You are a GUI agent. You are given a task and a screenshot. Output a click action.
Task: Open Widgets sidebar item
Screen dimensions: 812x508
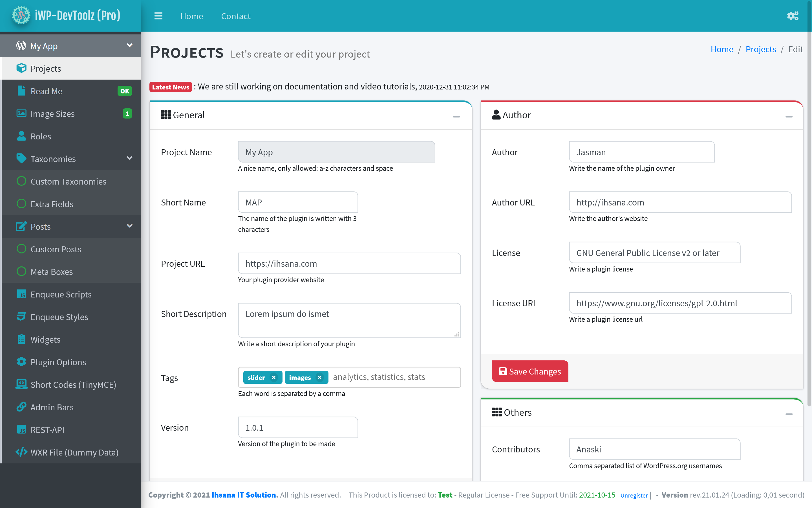click(71, 339)
